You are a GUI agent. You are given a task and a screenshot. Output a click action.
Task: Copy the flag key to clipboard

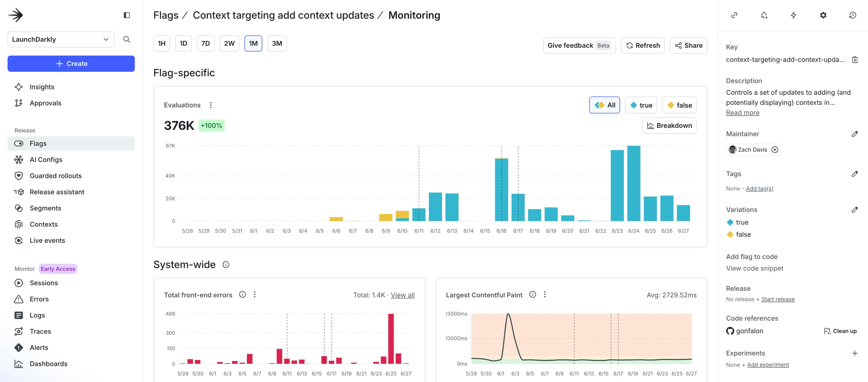(855, 60)
